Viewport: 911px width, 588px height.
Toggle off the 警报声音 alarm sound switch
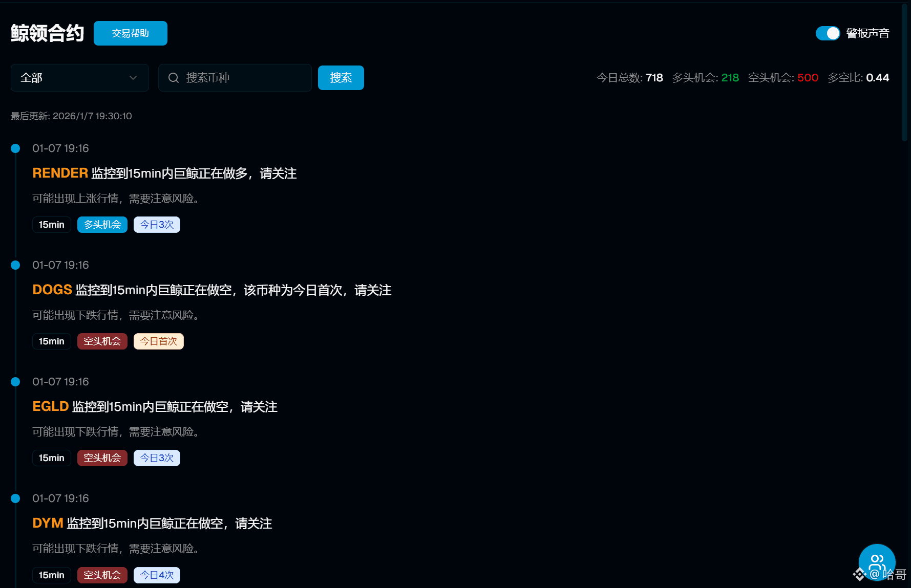(828, 33)
